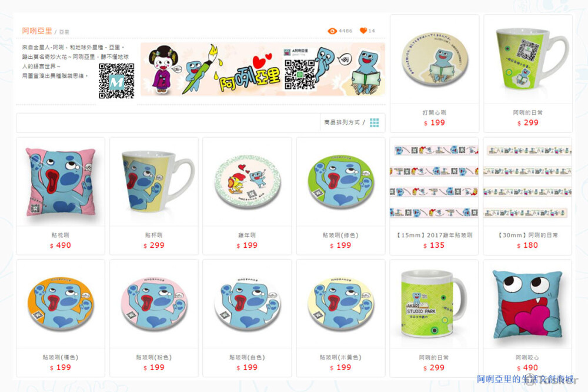Select the 雞年咧 coaster thumbnail

pos(247,182)
